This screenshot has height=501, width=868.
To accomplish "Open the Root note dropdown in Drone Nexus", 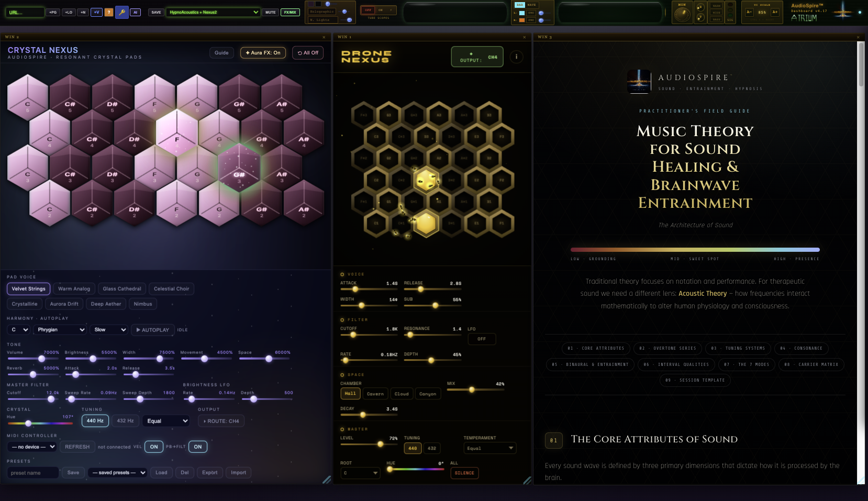I will [x=360, y=473].
